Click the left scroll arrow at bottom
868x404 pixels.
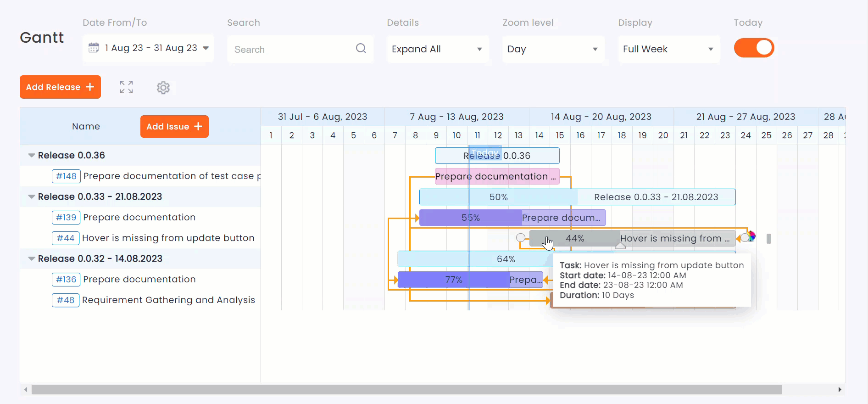click(26, 390)
